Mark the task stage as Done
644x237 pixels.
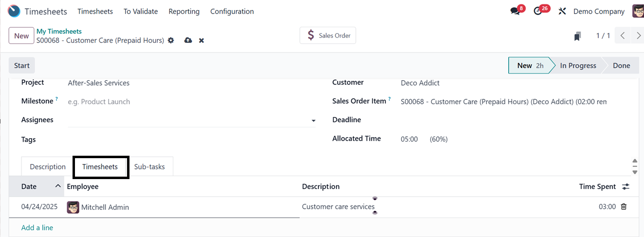click(x=621, y=66)
